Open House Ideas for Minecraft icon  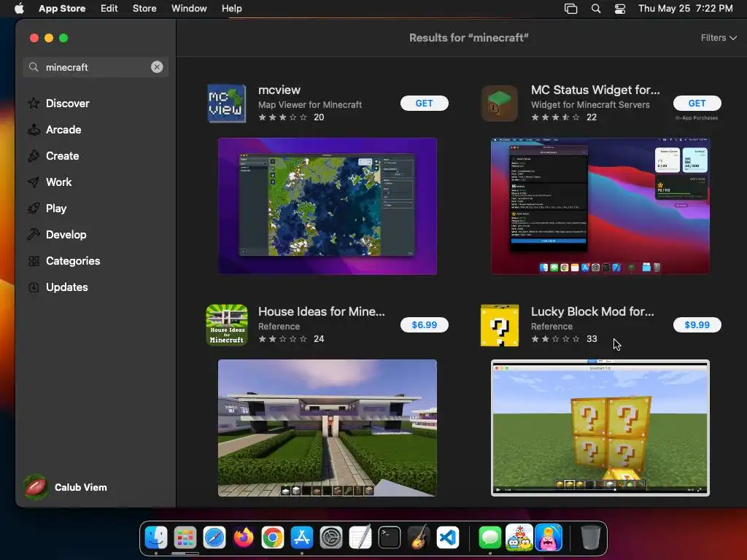pos(227,324)
